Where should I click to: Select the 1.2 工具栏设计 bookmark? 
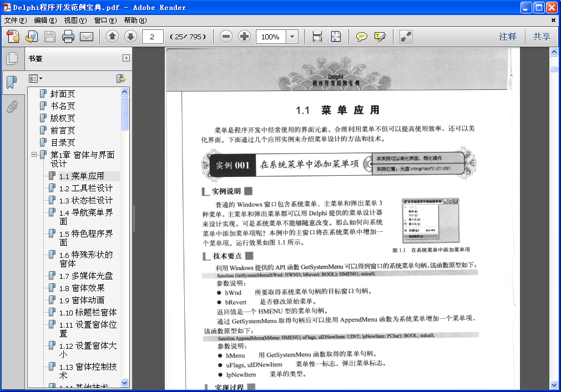pyautogui.click(x=86, y=188)
